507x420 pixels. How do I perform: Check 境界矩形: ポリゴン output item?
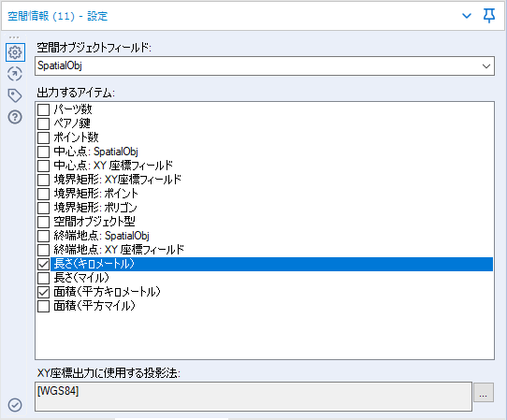pyautogui.click(x=43, y=208)
